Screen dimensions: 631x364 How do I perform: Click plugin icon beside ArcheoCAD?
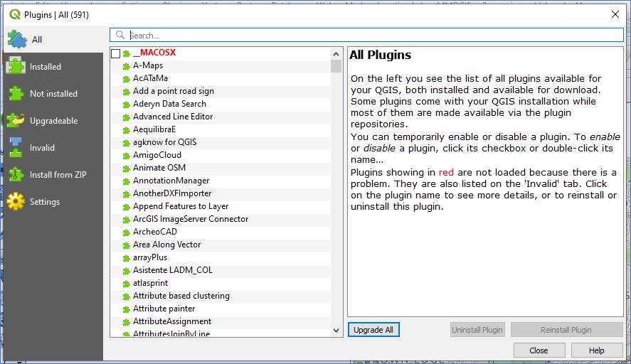[127, 233]
